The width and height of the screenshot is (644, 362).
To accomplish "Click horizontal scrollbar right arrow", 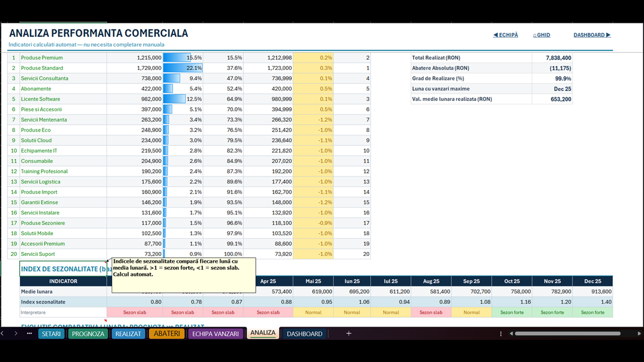I will click(639, 333).
